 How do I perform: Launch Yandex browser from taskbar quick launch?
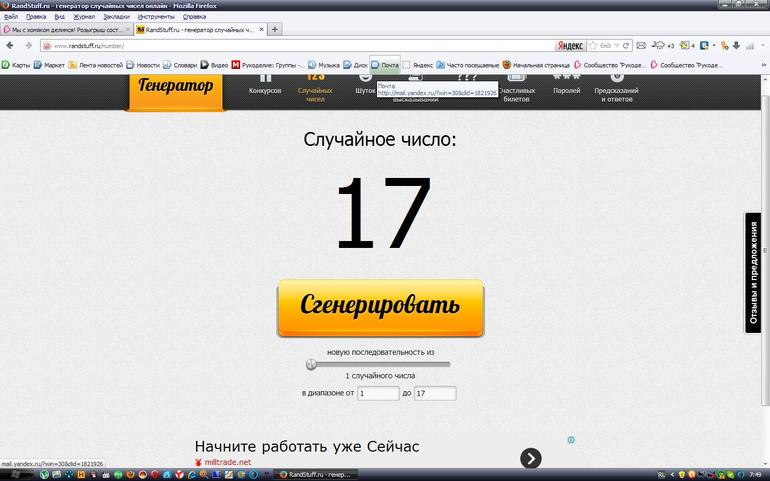pos(180,475)
